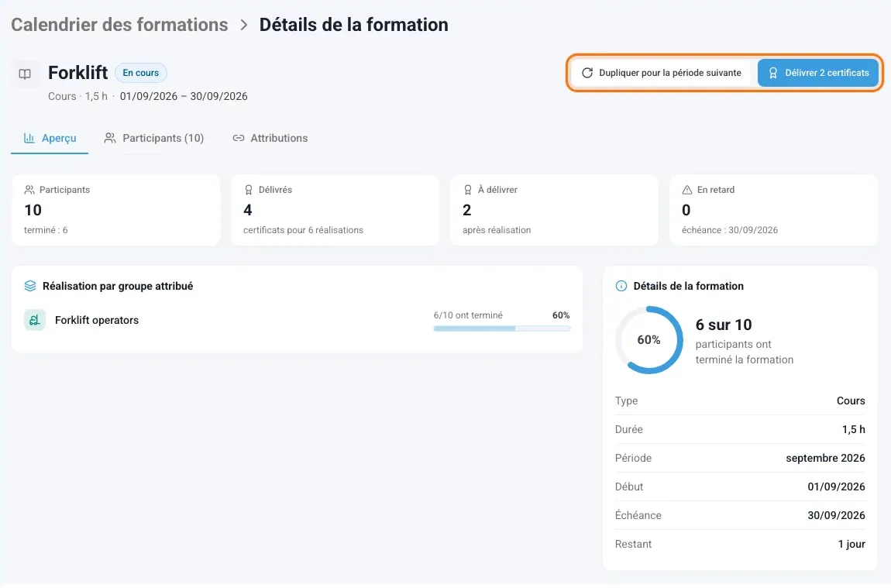This screenshot has height=588, width=891.
Task: Click the warning triangle icon in En retard card
Action: pos(687,190)
